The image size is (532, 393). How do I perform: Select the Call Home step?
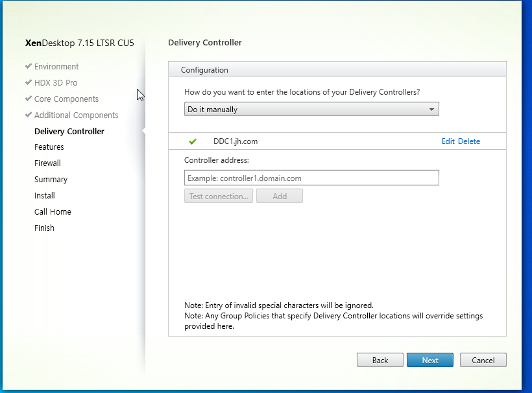coord(53,212)
